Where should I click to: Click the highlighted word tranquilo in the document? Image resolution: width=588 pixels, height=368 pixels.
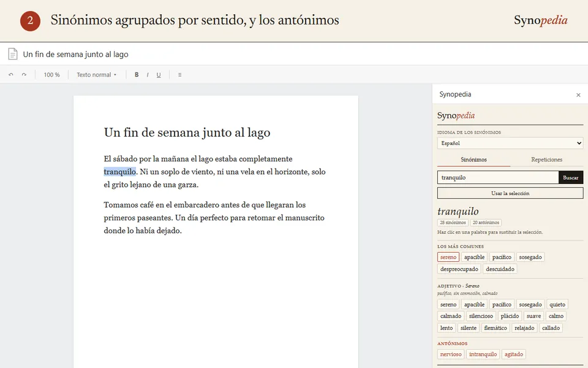click(119, 172)
